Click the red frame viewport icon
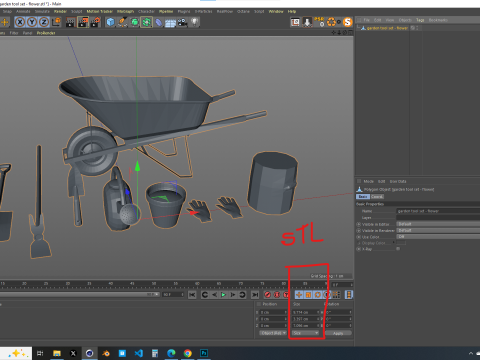The height and width of the screenshot is (360, 480). pyautogui.click(x=295, y=22)
